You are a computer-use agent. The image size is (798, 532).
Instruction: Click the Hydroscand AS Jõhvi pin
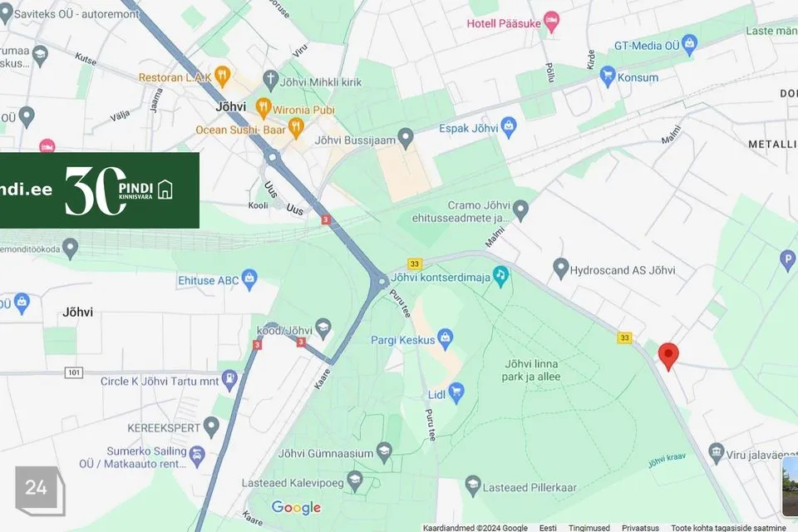click(x=560, y=268)
